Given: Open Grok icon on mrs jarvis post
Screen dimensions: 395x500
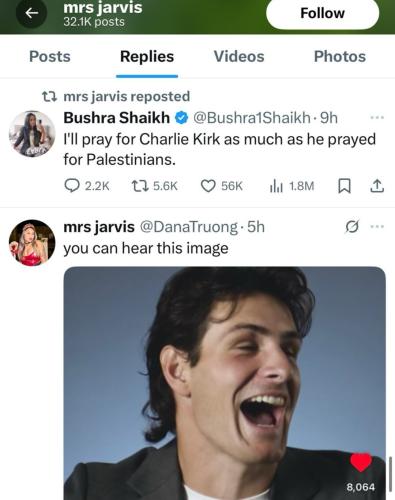Looking at the screenshot, I should coord(352,227).
